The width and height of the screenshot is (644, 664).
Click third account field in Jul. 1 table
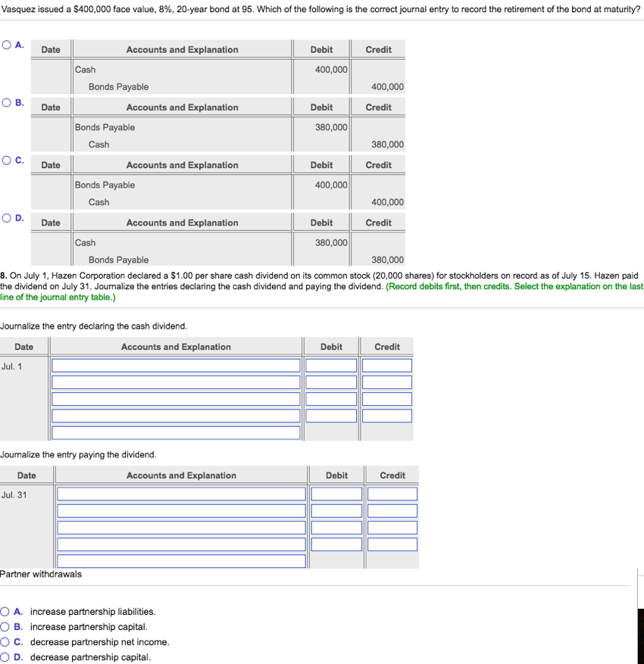pyautogui.click(x=176, y=399)
